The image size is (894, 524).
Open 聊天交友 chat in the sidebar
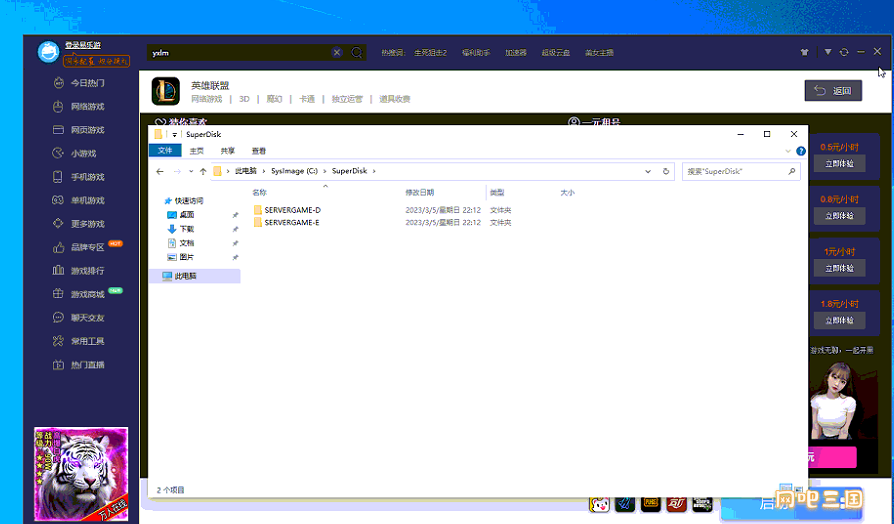tap(79, 318)
